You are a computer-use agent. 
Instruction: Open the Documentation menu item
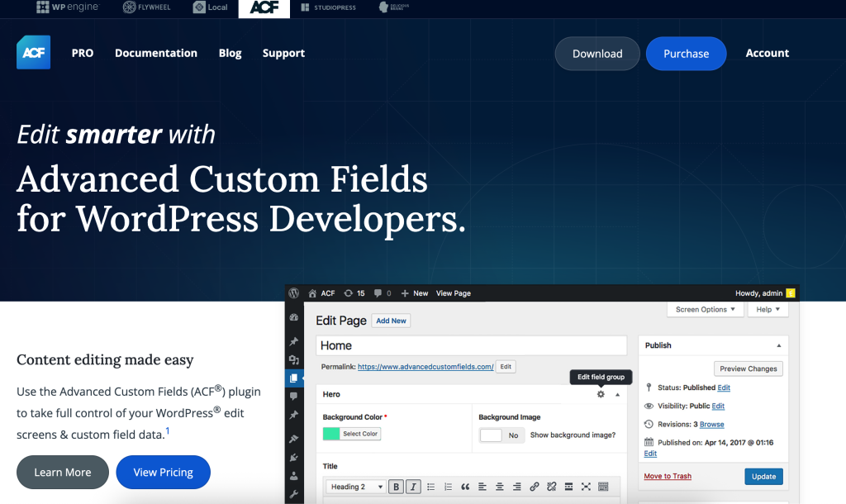pos(156,53)
